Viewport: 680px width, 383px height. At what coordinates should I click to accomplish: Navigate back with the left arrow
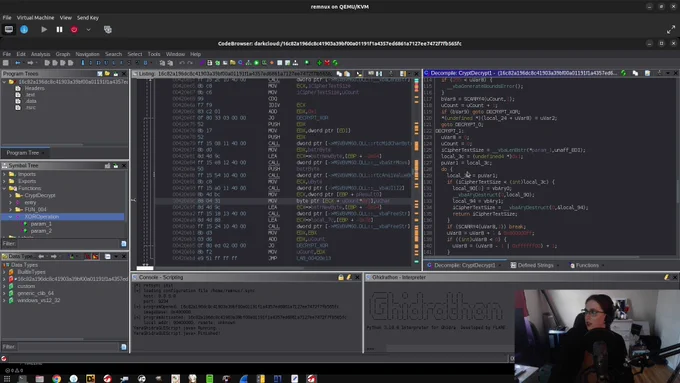(x=18, y=63)
